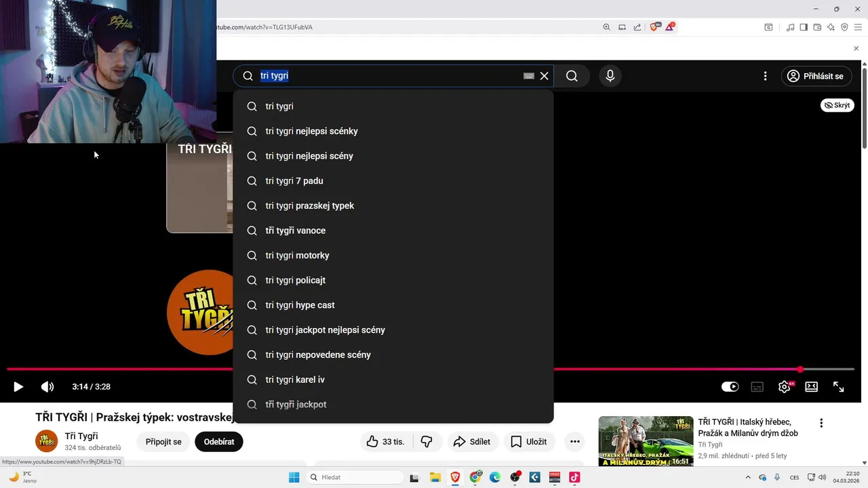Like the video with 33 tis. button
This screenshot has height=488, width=868.
tap(385, 442)
